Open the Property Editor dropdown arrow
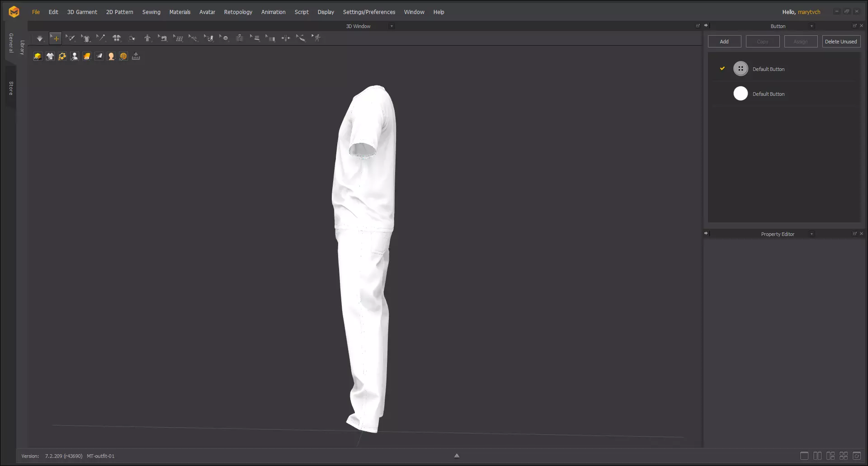The height and width of the screenshot is (466, 868). click(x=812, y=234)
